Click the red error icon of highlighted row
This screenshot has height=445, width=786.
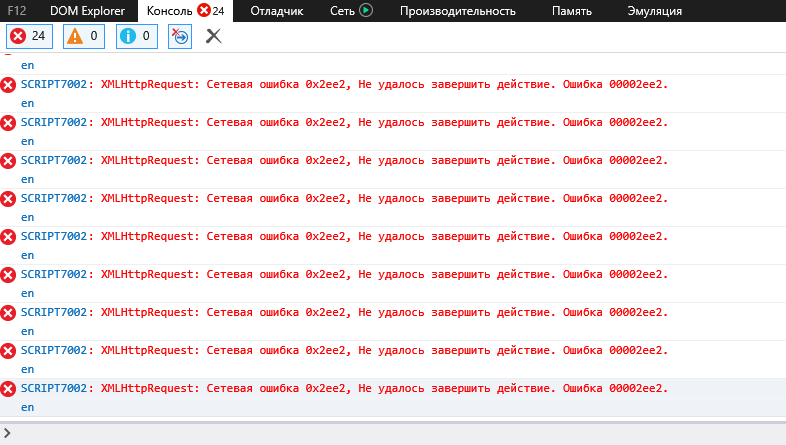pos(8,389)
